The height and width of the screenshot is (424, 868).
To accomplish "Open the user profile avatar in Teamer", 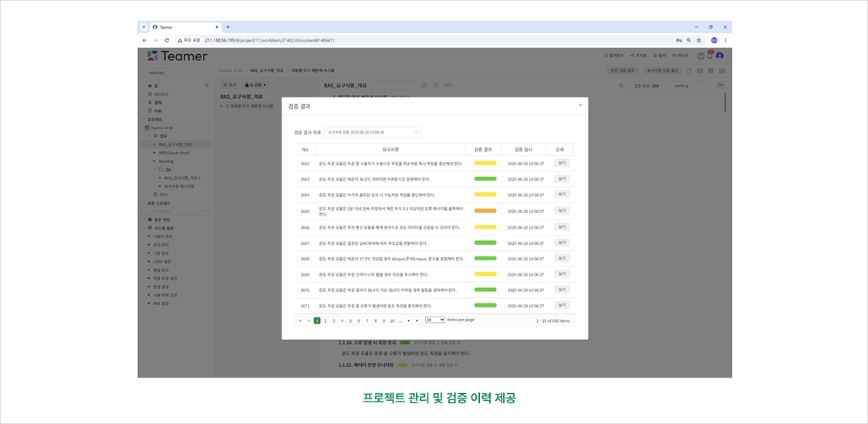I will point(720,56).
